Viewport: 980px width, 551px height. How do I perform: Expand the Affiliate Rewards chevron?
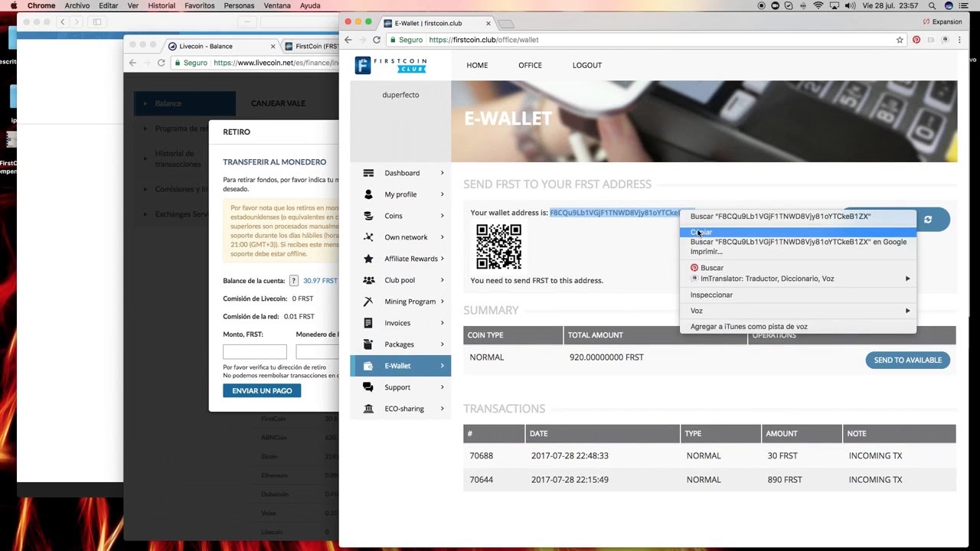pyautogui.click(x=442, y=259)
